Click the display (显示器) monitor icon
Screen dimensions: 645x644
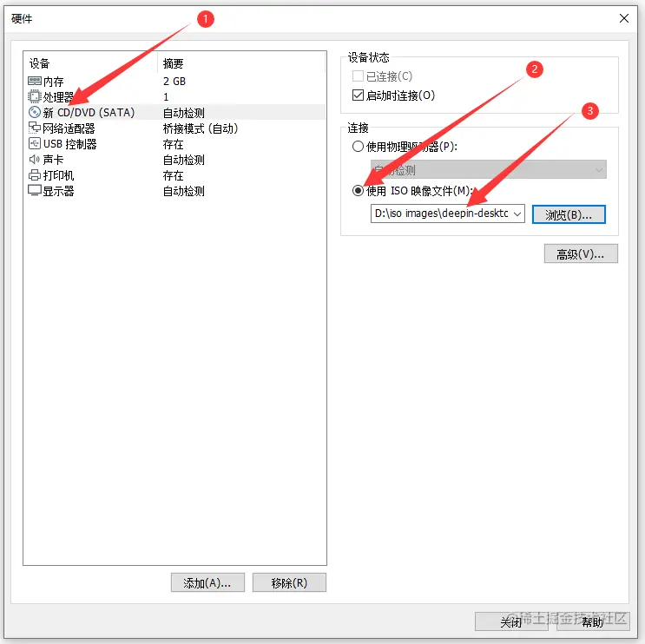35,190
